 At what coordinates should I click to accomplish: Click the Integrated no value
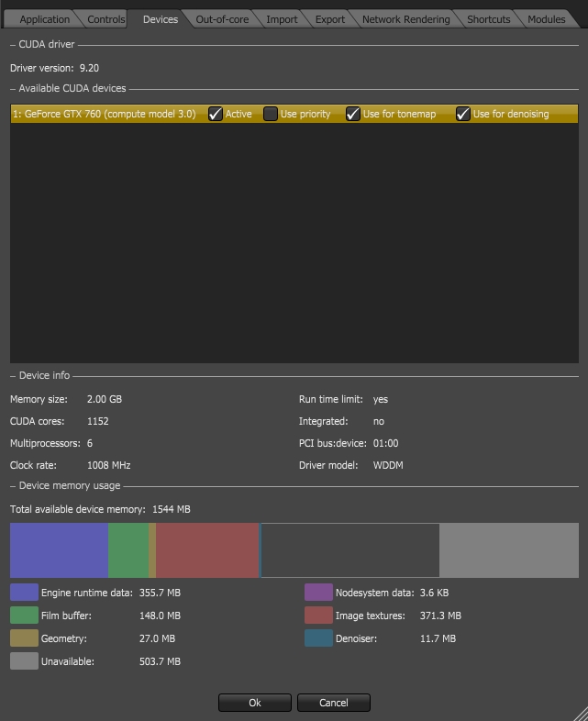[x=379, y=421]
